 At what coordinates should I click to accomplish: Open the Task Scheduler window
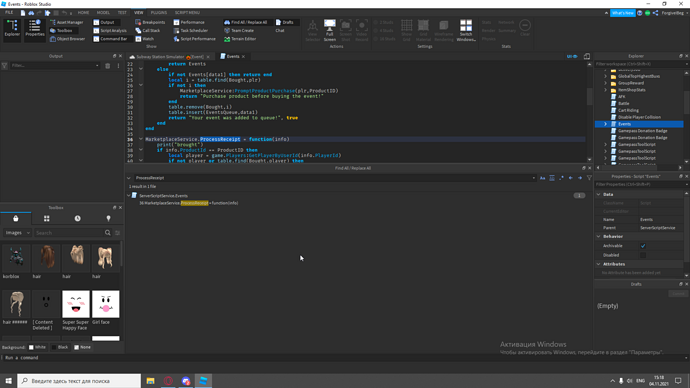coord(191,30)
